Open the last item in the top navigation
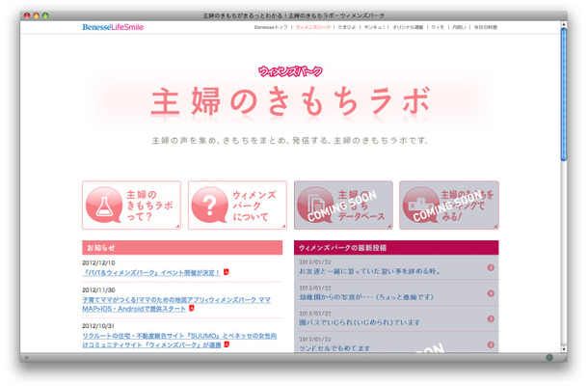The width and height of the screenshot is (588, 386). [x=485, y=27]
